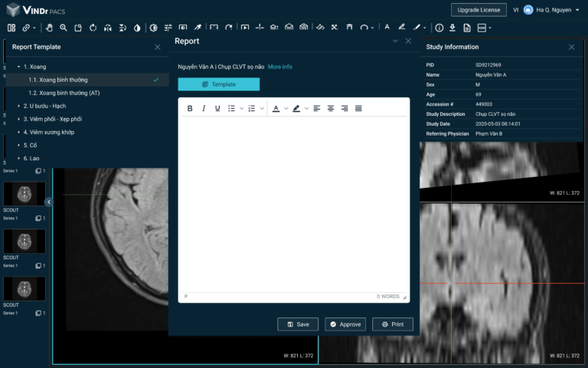Select template 1.2. Xoang bình thường (AT)
588x368 pixels.
click(64, 93)
